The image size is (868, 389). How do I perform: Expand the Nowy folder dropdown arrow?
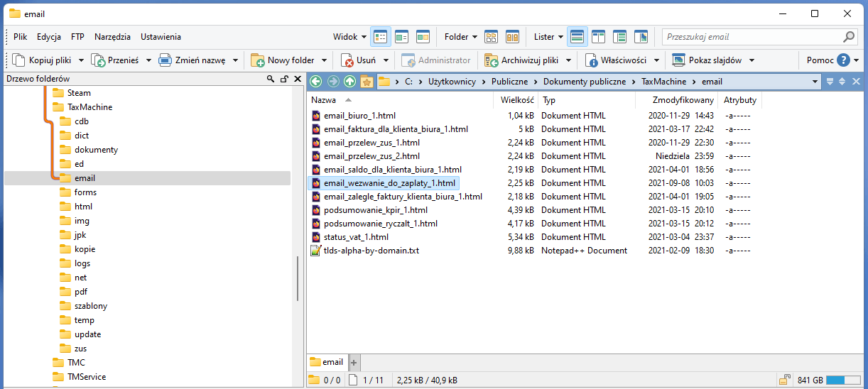(x=324, y=60)
